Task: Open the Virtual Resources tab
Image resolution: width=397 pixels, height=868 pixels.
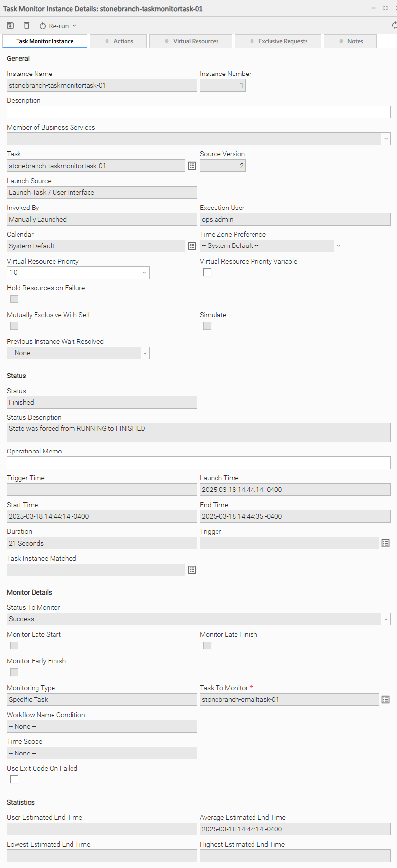Action: click(192, 41)
